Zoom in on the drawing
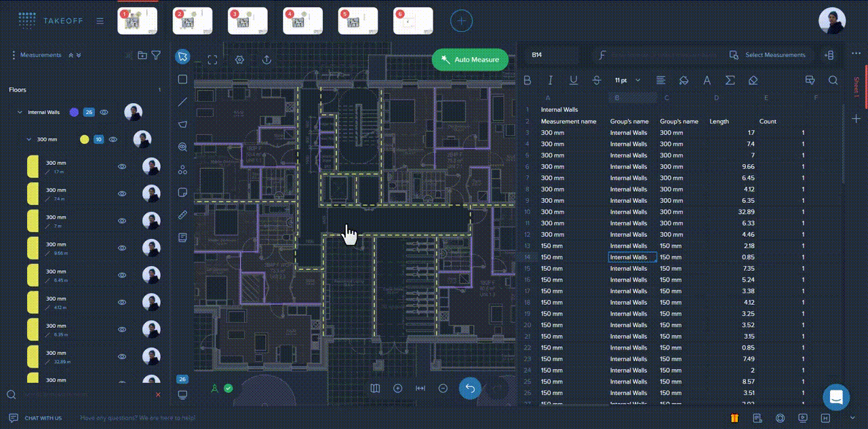Viewport: 868px width, 429px height. (x=398, y=388)
